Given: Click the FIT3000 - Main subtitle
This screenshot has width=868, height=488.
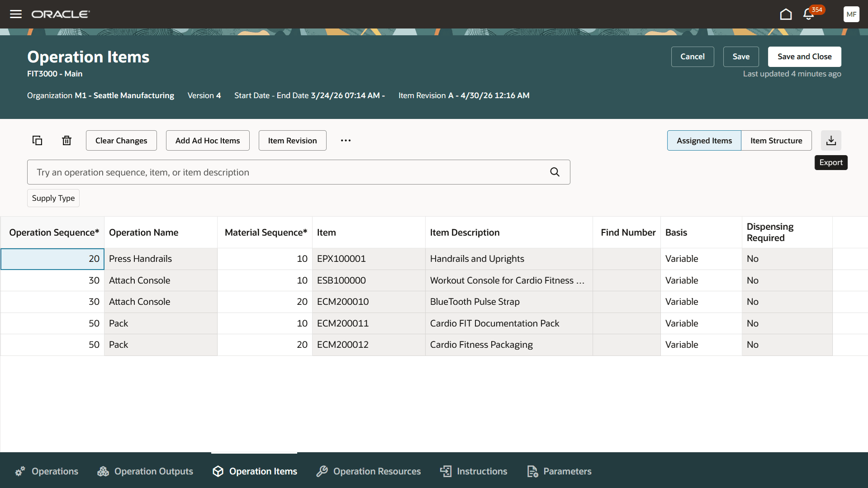Looking at the screenshot, I should point(55,74).
